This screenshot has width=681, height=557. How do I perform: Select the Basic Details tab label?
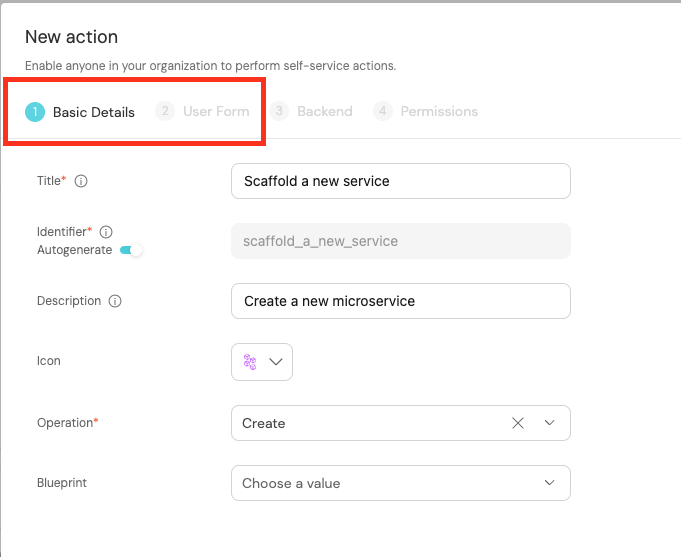click(x=94, y=113)
